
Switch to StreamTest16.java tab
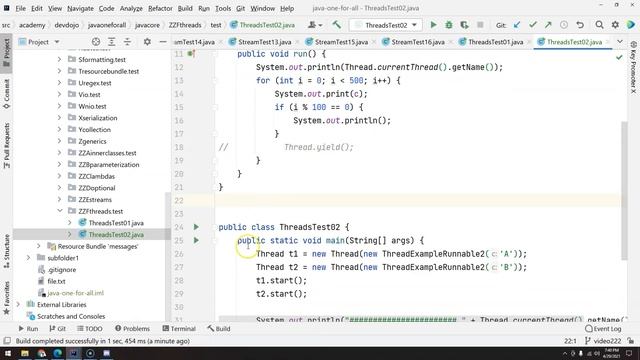[x=418, y=42]
